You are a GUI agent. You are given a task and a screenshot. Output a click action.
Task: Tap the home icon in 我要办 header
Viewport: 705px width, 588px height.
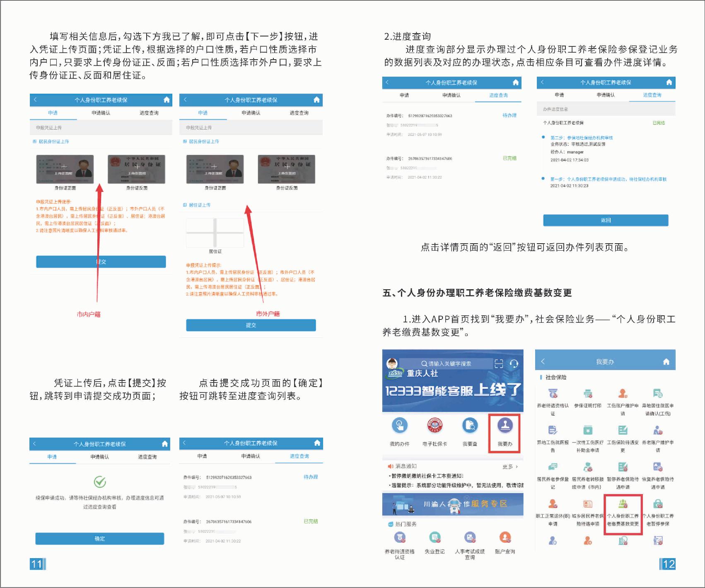coord(666,362)
